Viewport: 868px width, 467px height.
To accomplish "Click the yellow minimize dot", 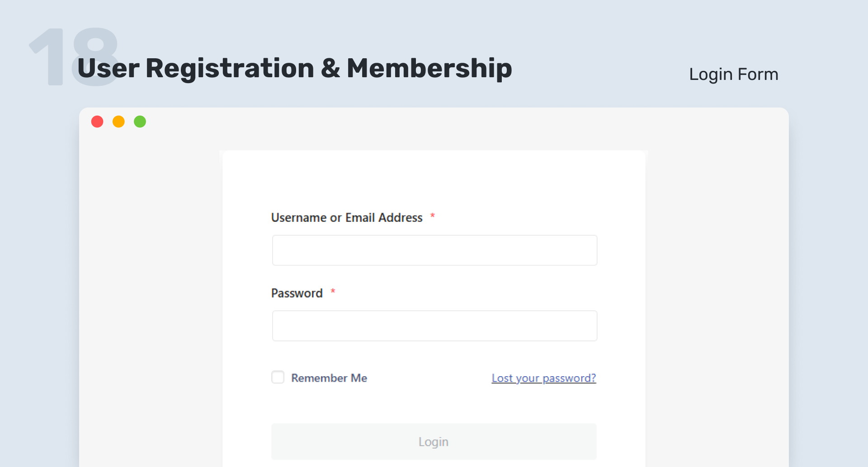I will coord(118,121).
